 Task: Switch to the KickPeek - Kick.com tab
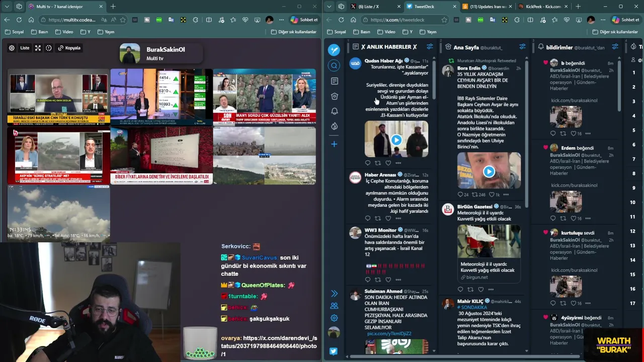click(x=543, y=7)
